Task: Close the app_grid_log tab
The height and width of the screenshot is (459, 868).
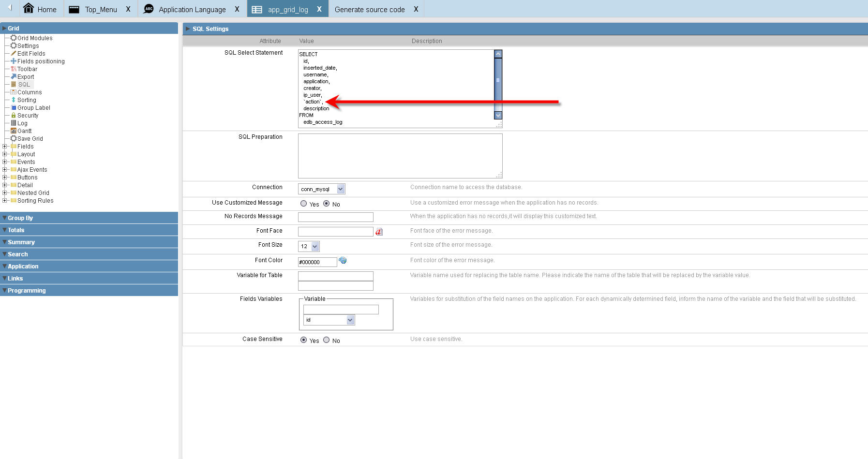Action: click(x=319, y=9)
